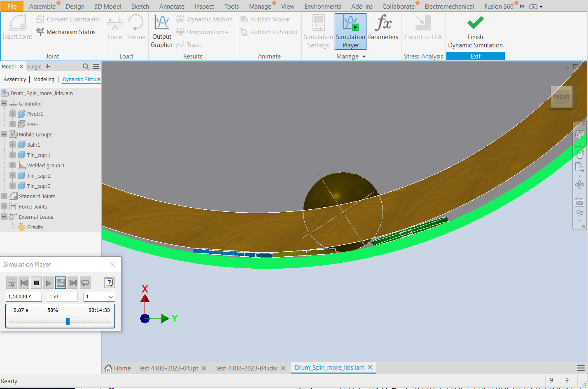Click the simulation timeline progress slider
Screen dimensions: 588x389
[67, 321]
